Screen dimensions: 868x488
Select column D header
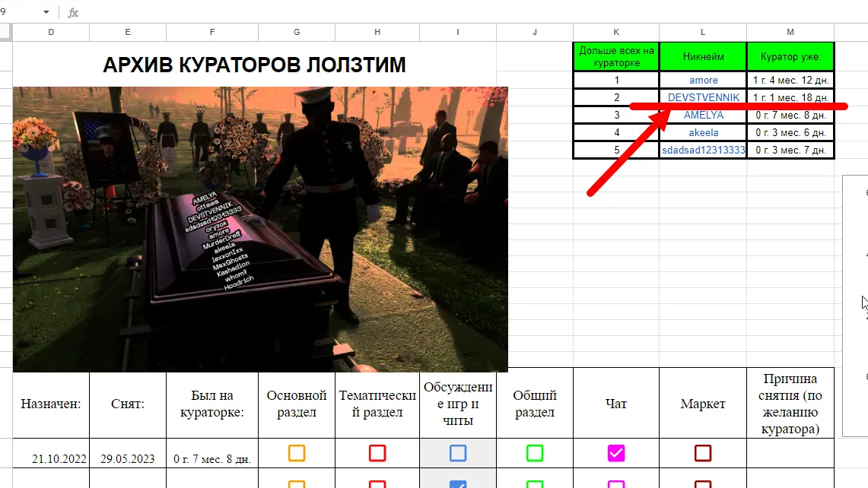[51, 32]
